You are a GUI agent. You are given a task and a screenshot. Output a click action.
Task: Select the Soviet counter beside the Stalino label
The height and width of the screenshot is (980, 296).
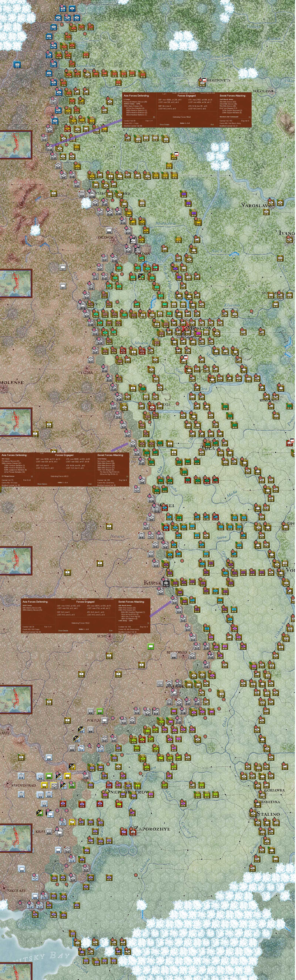coord(253,813)
